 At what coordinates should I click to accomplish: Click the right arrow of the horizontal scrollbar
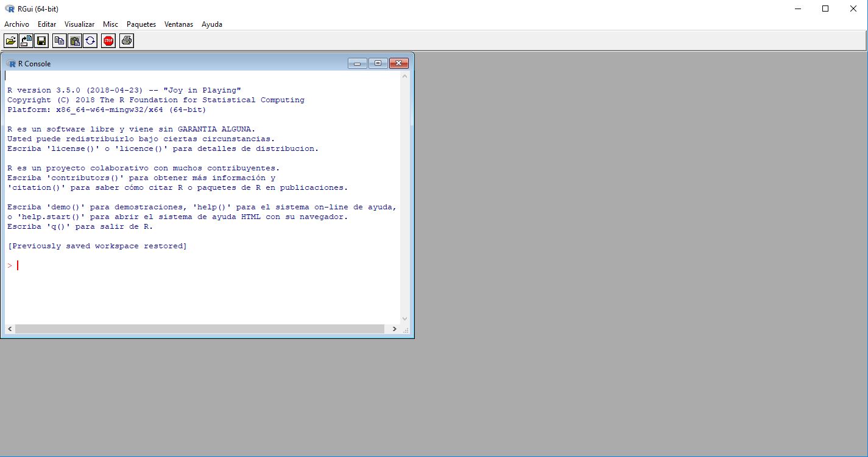[395, 329]
